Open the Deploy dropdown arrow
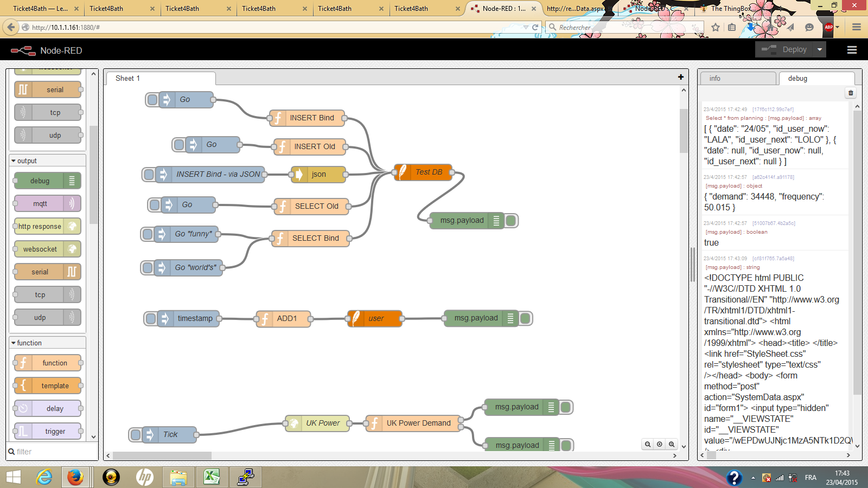868x488 pixels. pos(820,49)
